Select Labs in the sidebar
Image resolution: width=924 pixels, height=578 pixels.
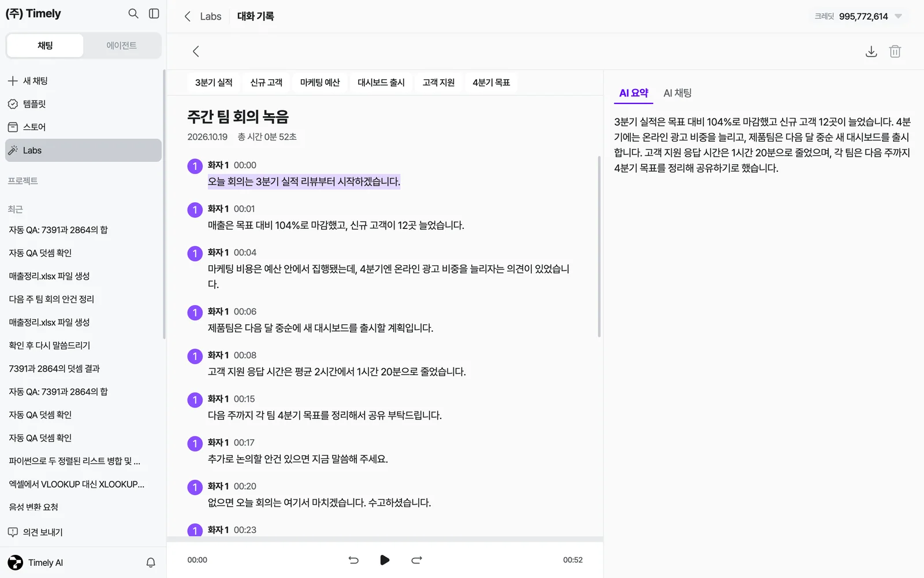pos(84,150)
